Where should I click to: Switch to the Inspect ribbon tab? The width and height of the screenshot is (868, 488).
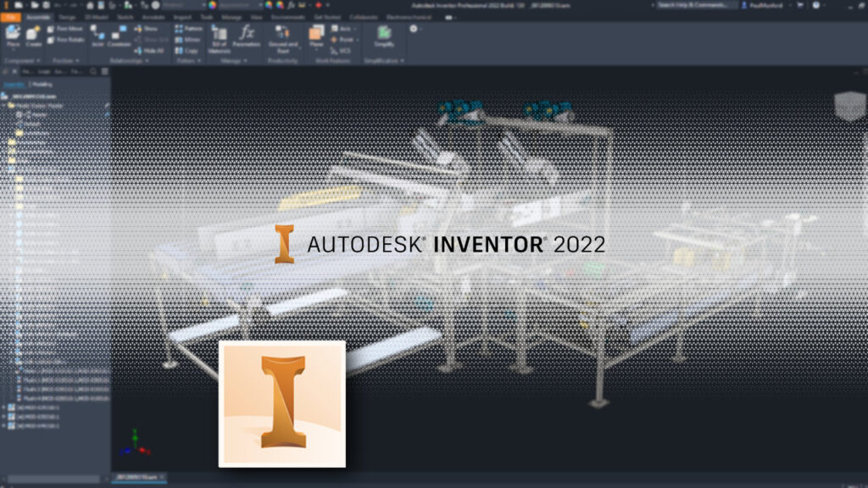[x=182, y=17]
